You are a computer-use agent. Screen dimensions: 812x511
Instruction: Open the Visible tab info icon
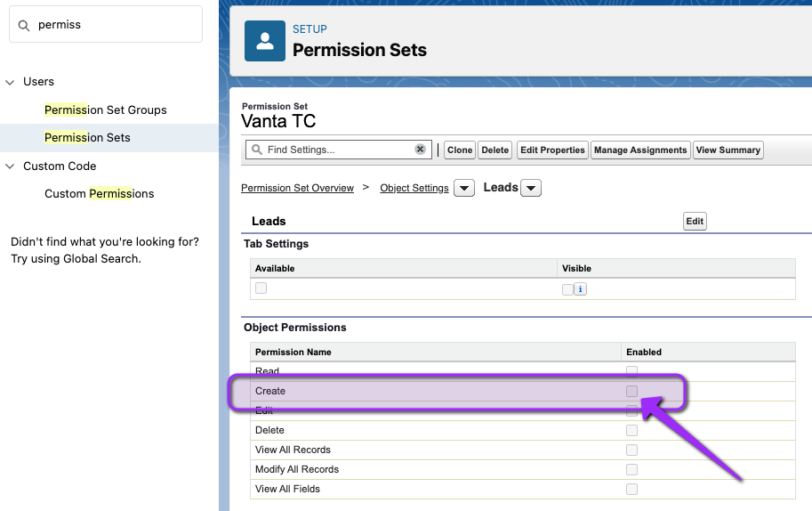[x=580, y=289]
